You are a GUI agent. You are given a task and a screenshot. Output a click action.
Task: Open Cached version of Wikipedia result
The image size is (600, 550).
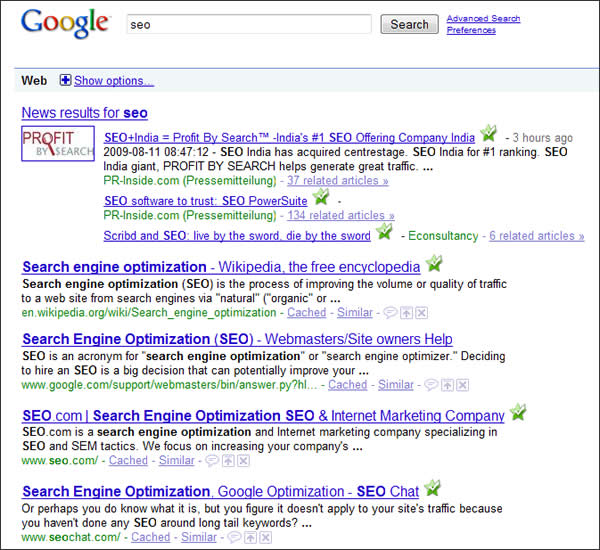pos(306,313)
